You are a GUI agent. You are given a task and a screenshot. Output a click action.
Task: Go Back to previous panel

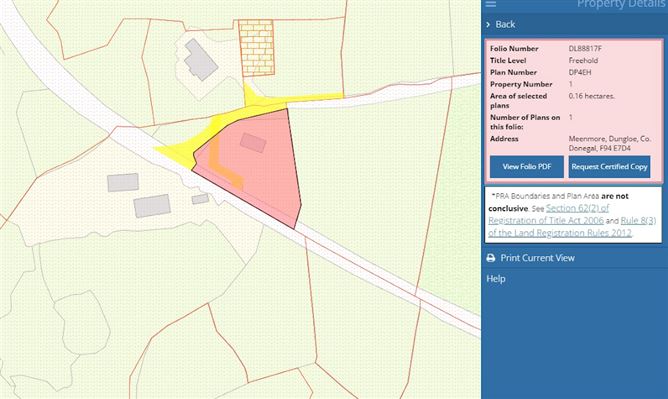505,25
